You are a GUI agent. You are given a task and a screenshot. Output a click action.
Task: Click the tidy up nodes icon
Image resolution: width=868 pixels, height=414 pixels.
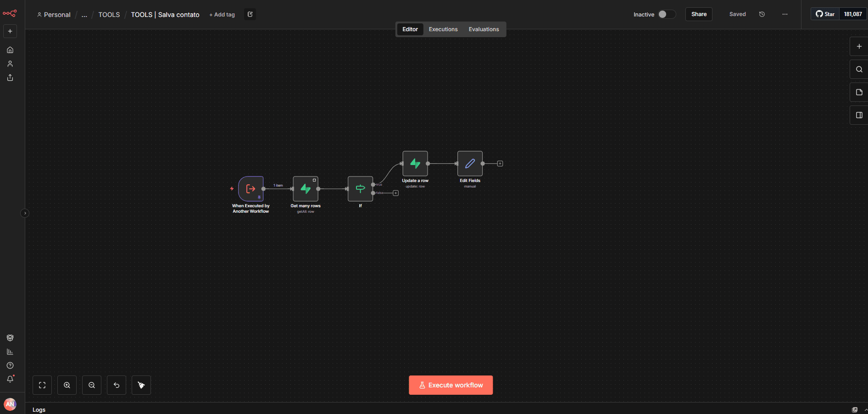(x=141, y=385)
